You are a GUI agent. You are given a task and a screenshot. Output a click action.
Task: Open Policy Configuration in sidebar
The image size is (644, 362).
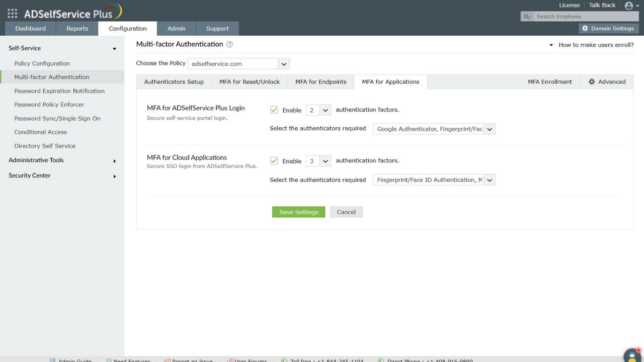click(42, 63)
